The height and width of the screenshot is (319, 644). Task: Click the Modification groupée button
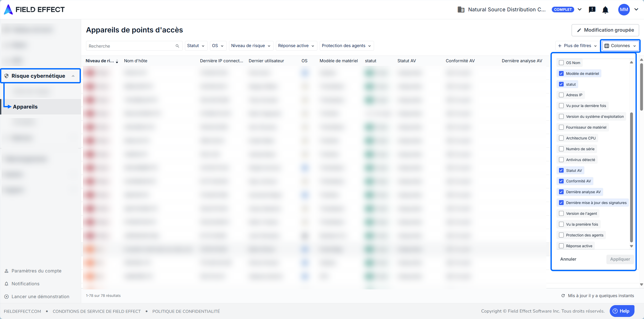605,30
